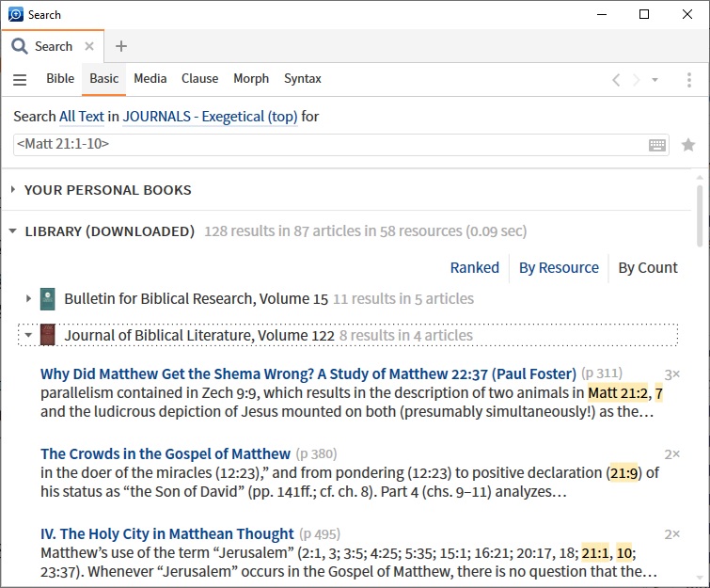Open the navigation history dropdown arrow
The height and width of the screenshot is (588, 710).
(655, 80)
